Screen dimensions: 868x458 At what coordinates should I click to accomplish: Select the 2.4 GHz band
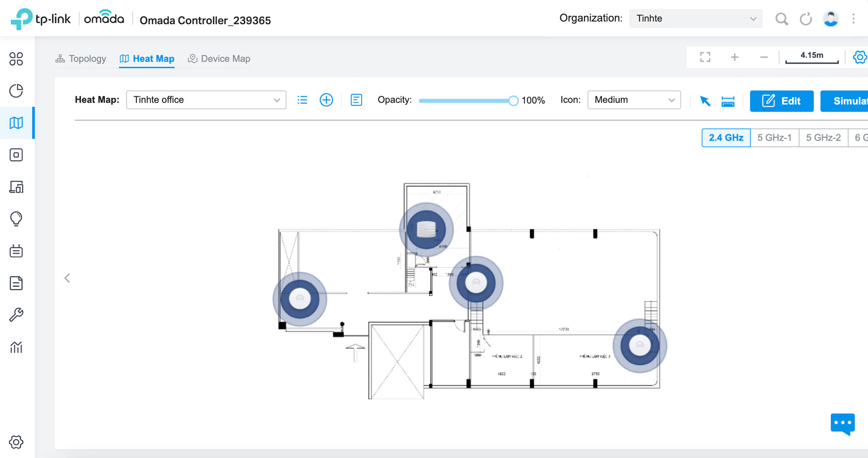pos(726,138)
